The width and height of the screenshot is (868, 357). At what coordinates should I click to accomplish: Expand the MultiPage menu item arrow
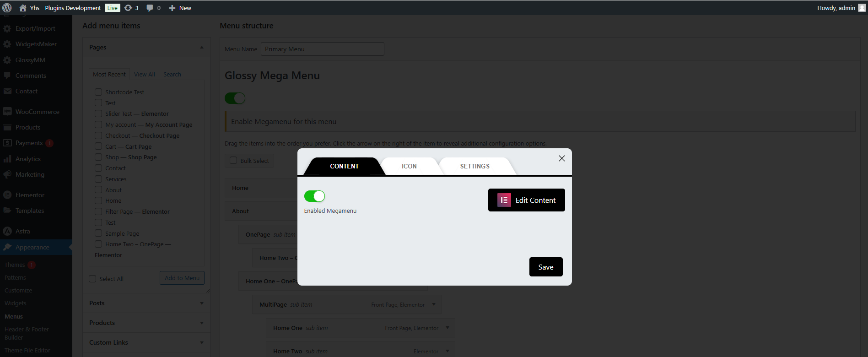click(434, 304)
